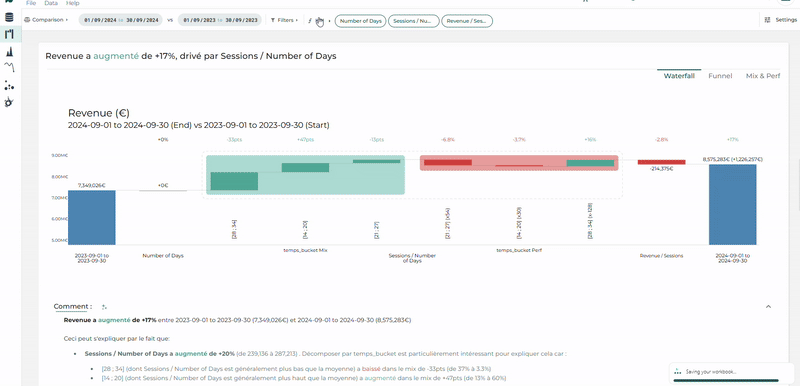Click the Sessions / Number of Days axis label
The image size is (800, 386).
point(412,258)
